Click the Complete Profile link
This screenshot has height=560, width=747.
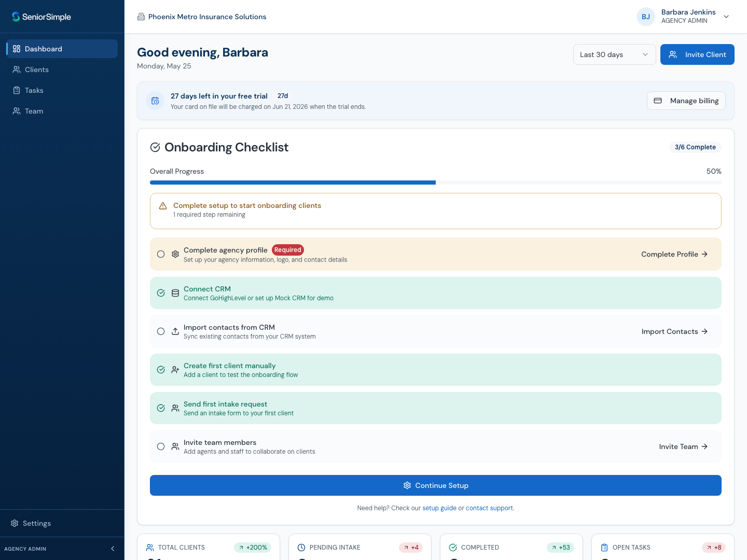(674, 254)
